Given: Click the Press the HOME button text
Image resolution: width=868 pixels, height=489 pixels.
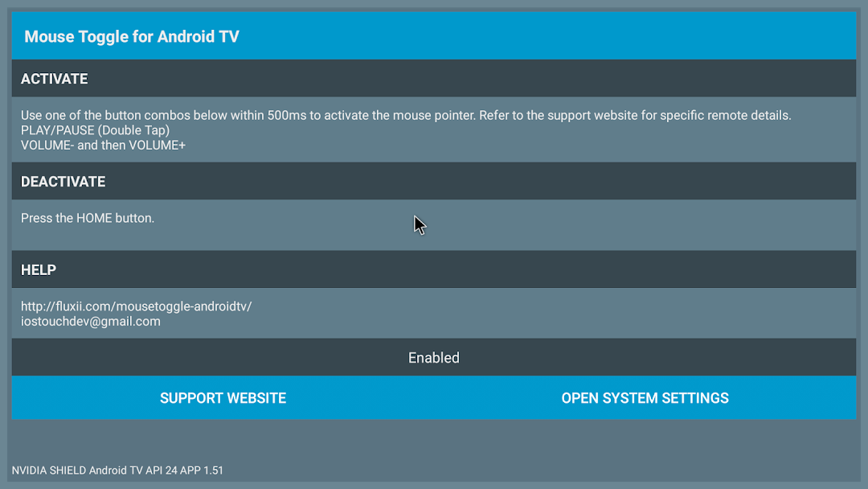Looking at the screenshot, I should point(88,218).
